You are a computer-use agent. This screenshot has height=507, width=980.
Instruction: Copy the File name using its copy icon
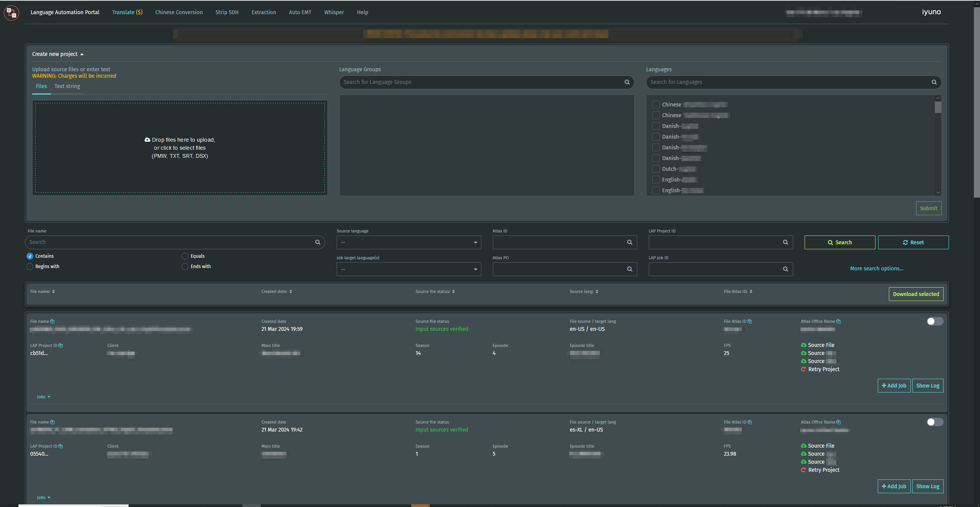pyautogui.click(x=52, y=321)
